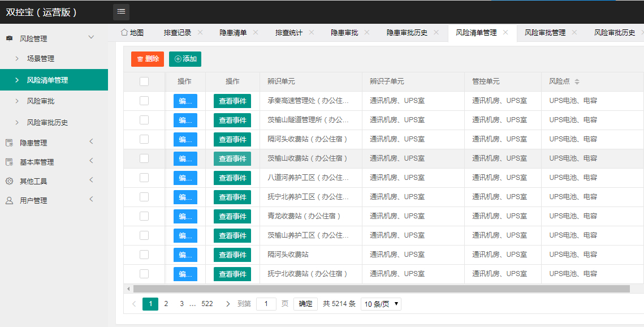Click 查看事件 for 承秦高速管理处
644x327 pixels.
[x=232, y=101]
